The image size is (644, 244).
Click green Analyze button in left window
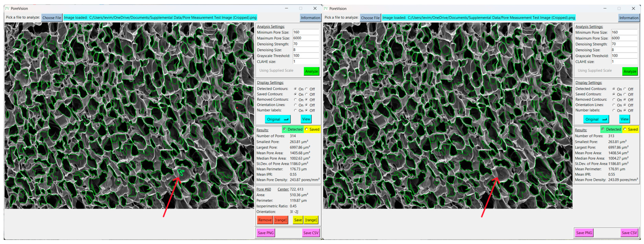pos(311,71)
